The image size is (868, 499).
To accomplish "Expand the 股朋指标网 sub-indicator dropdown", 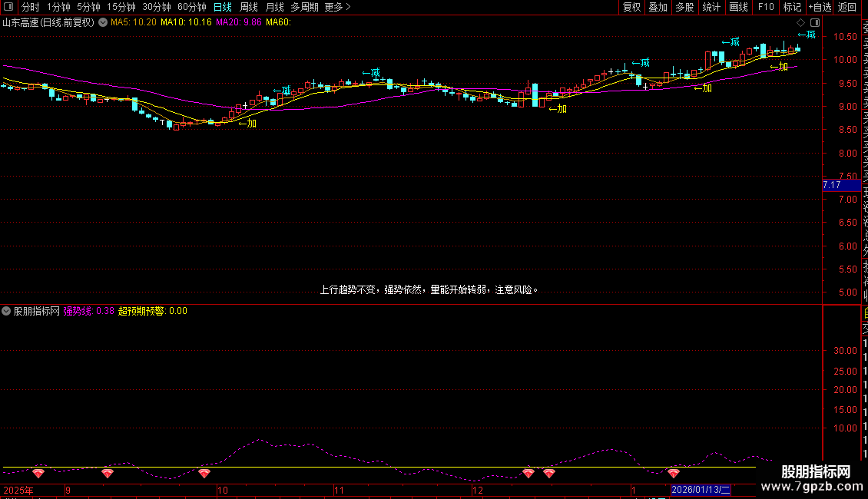I will [x=7, y=311].
